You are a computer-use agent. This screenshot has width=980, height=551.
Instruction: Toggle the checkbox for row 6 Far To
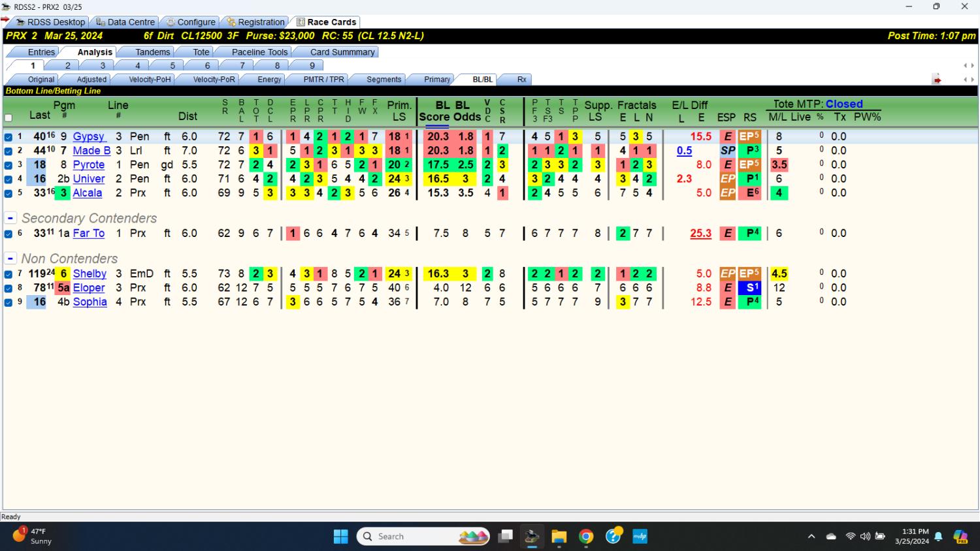tap(8, 234)
